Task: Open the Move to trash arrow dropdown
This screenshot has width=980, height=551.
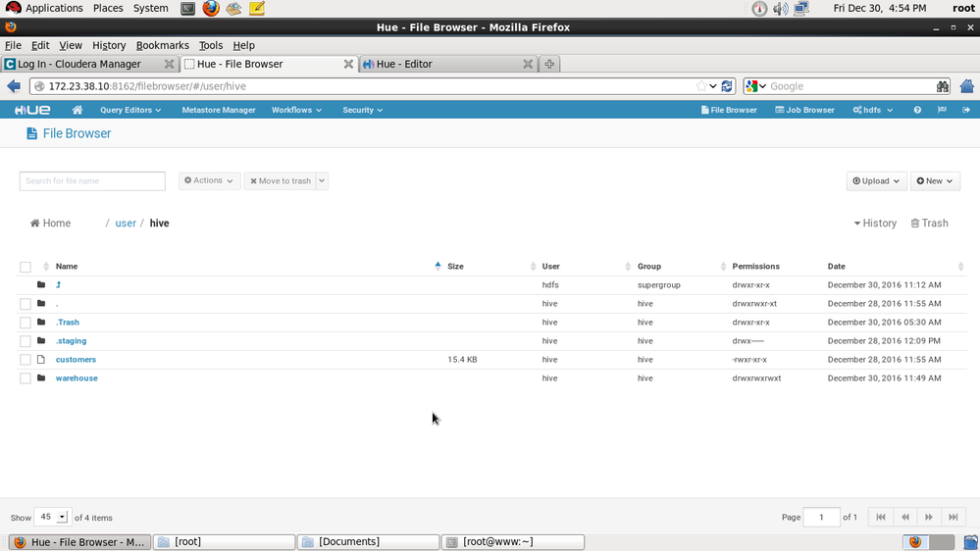Action: point(322,180)
